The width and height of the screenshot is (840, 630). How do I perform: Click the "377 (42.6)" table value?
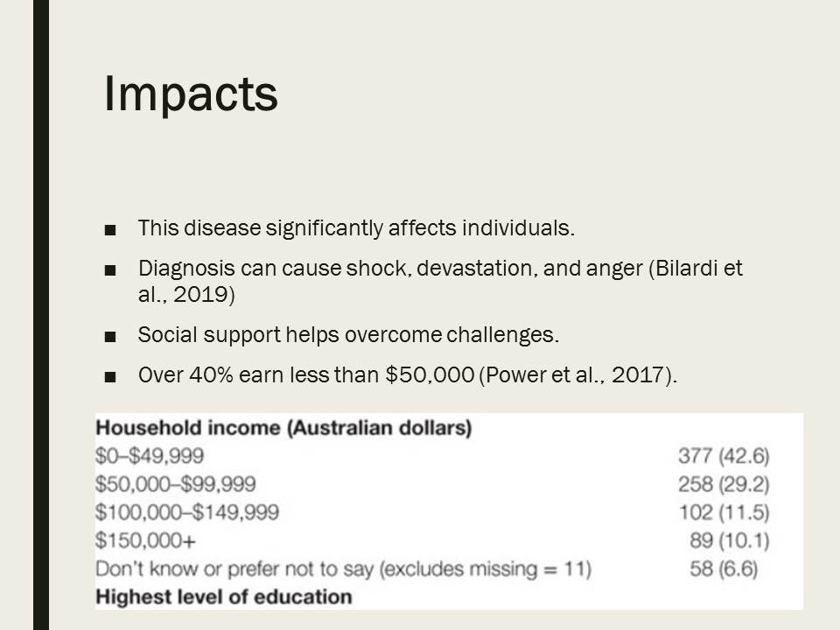[724, 456]
